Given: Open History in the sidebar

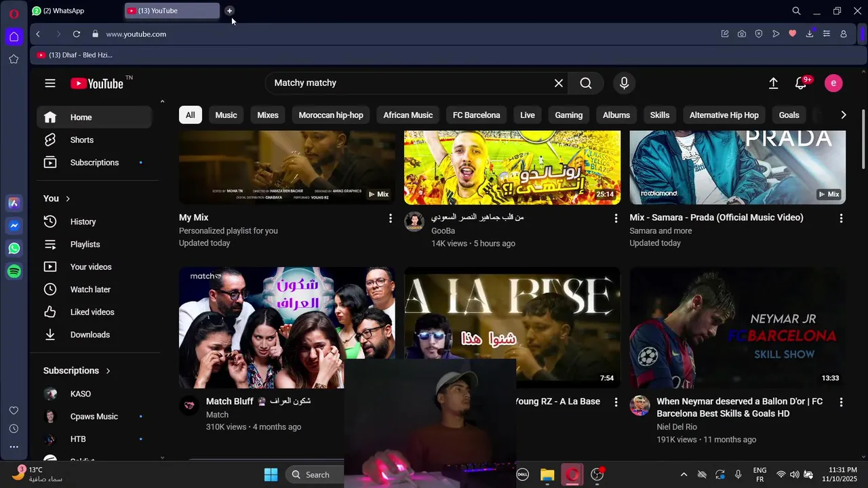Looking at the screenshot, I should click(94, 222).
